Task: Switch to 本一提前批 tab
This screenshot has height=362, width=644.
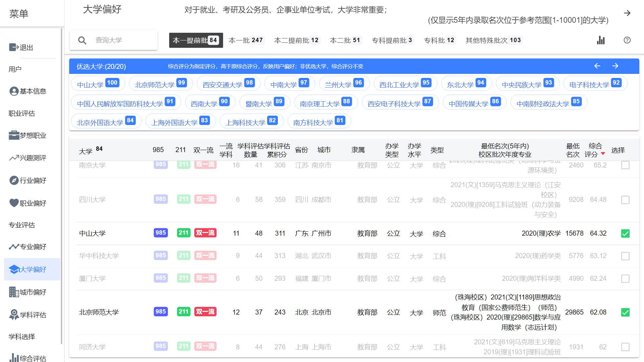Action: 196,40
